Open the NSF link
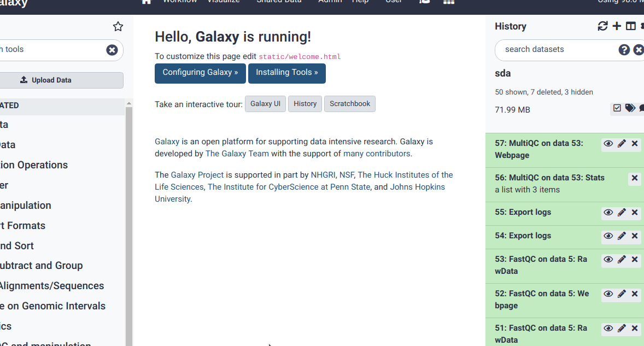 coord(346,175)
